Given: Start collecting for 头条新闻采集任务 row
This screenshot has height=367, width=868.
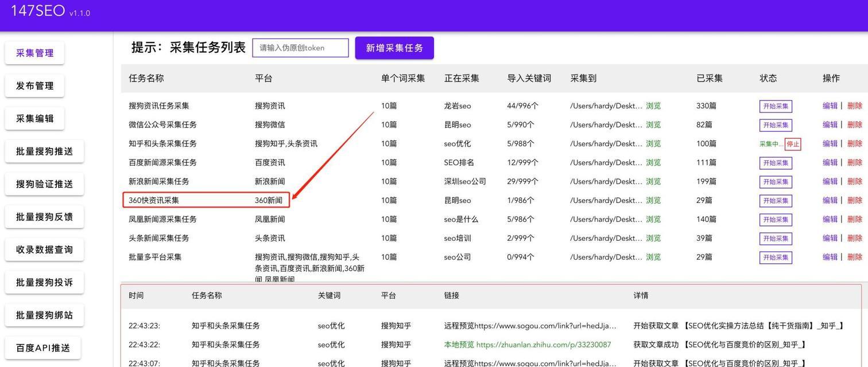Looking at the screenshot, I should tap(776, 239).
